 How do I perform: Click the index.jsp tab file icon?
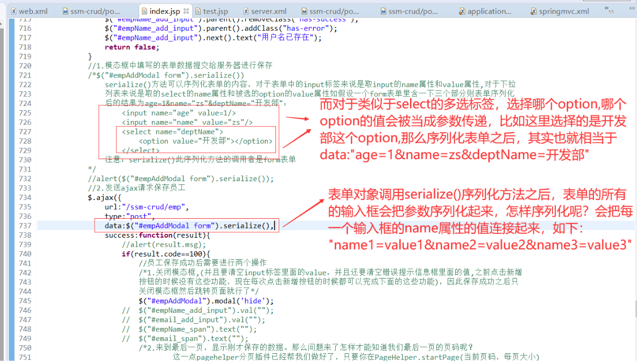click(144, 11)
